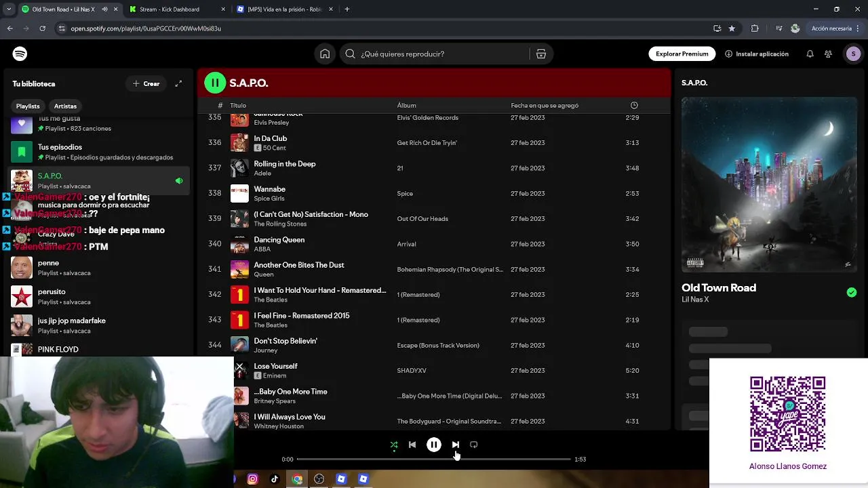Open the friends activity icon
The width and height of the screenshot is (868, 488).
pos(829,54)
